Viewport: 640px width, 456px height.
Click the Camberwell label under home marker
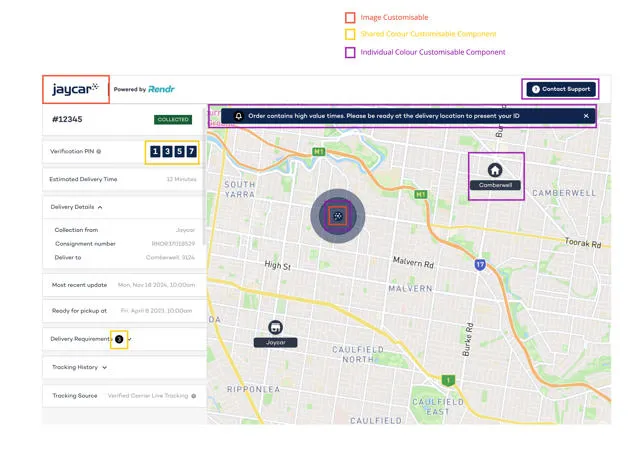pyautogui.click(x=495, y=185)
